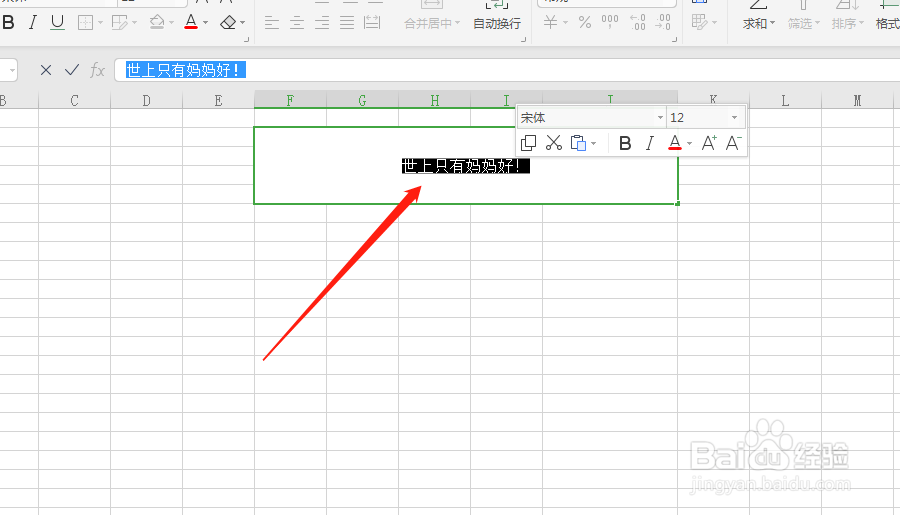Select column D header
The width and height of the screenshot is (900, 515).
[146, 100]
